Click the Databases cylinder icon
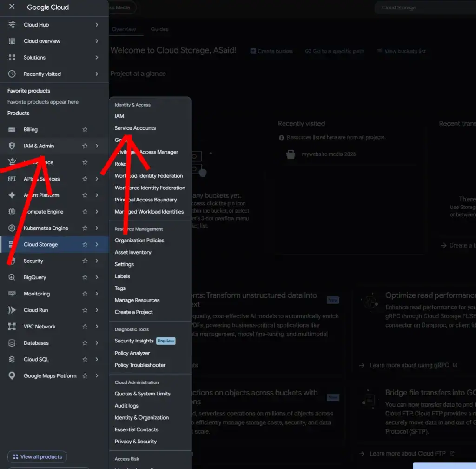 [x=12, y=342]
